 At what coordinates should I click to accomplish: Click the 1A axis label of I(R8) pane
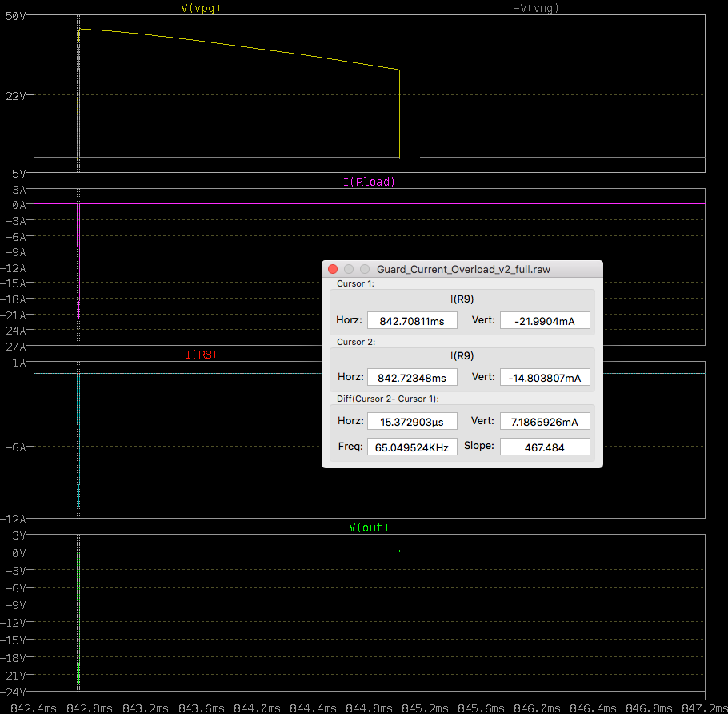click(x=19, y=363)
